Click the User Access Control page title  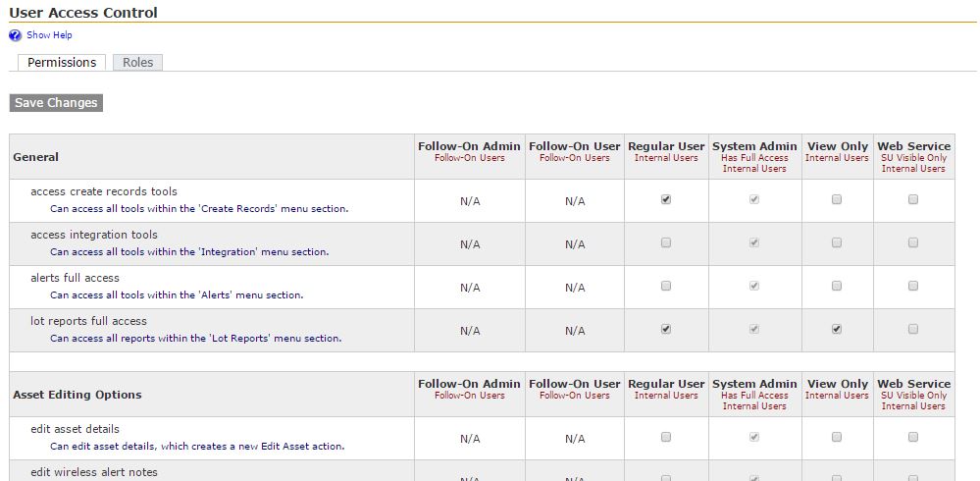point(83,13)
